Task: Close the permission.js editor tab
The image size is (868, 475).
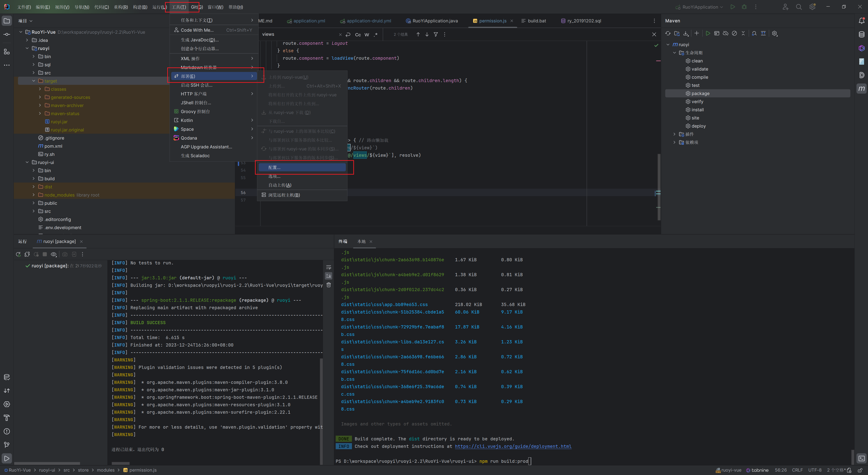Action: tap(512, 21)
